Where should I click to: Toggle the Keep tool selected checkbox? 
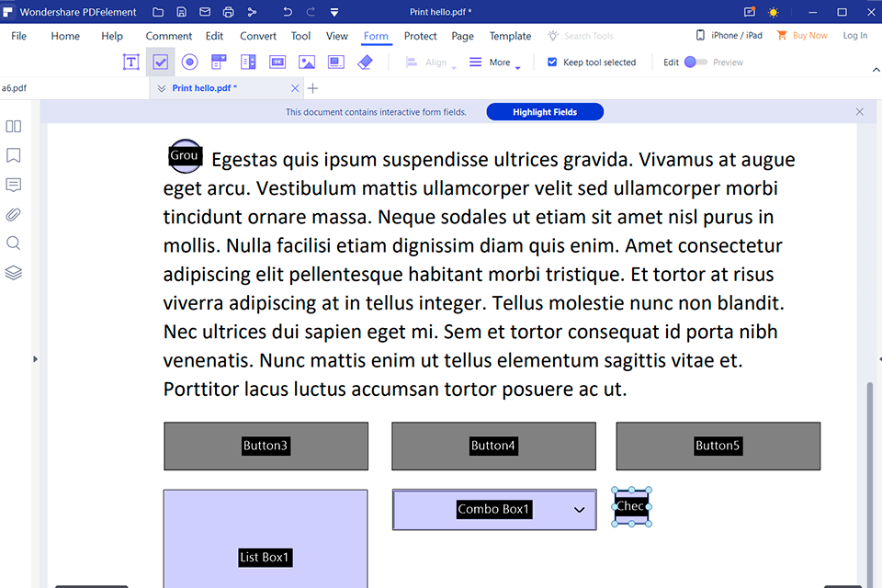click(x=552, y=62)
